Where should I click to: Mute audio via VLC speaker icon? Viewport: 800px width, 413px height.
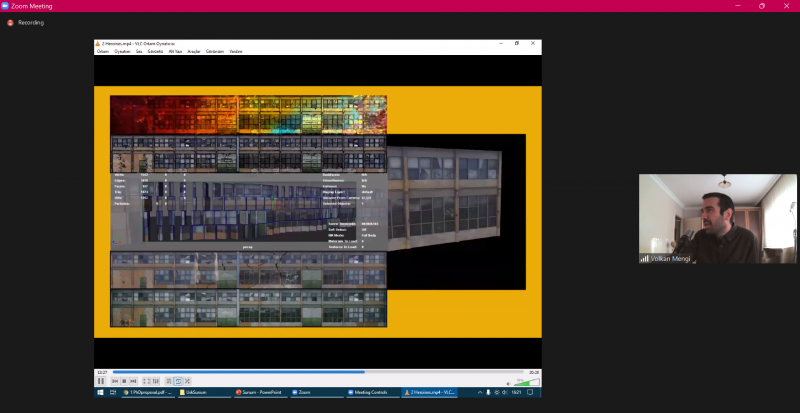(x=509, y=382)
